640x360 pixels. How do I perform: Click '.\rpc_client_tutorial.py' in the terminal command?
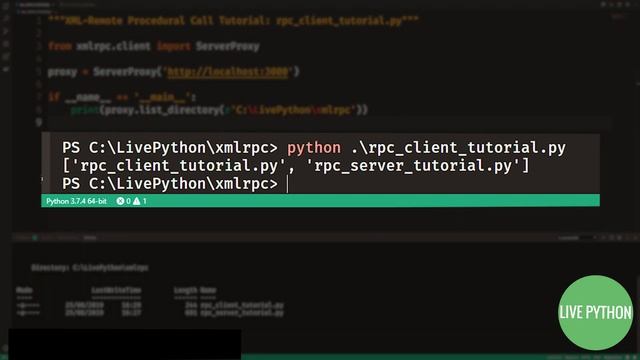(458, 148)
